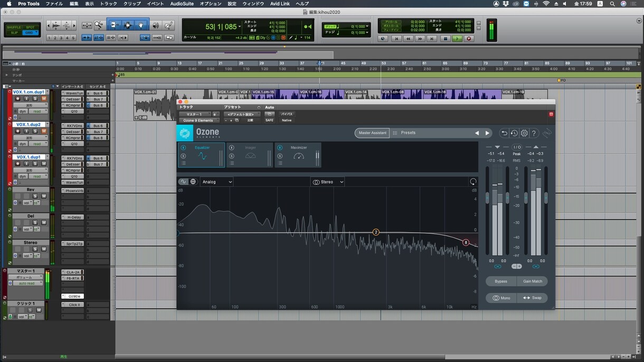
Task: Open the Oz9Ele insert on Master
Action: (73, 297)
